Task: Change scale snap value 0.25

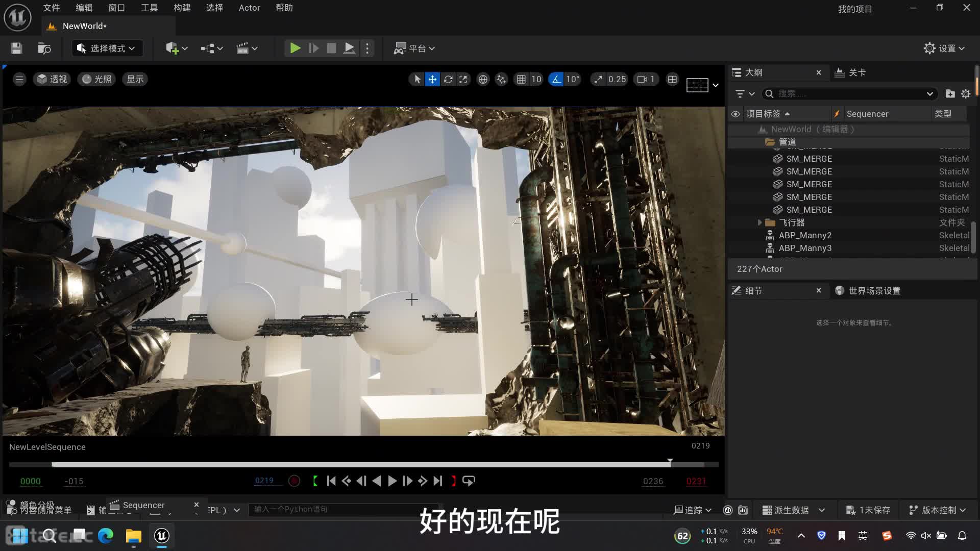Action: (x=617, y=79)
